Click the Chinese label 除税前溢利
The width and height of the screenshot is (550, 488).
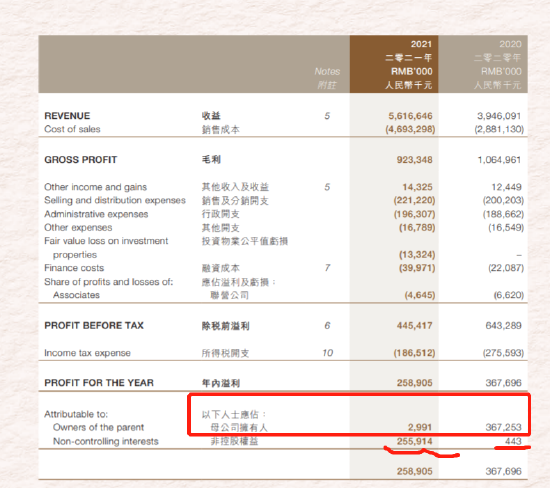click(x=225, y=326)
